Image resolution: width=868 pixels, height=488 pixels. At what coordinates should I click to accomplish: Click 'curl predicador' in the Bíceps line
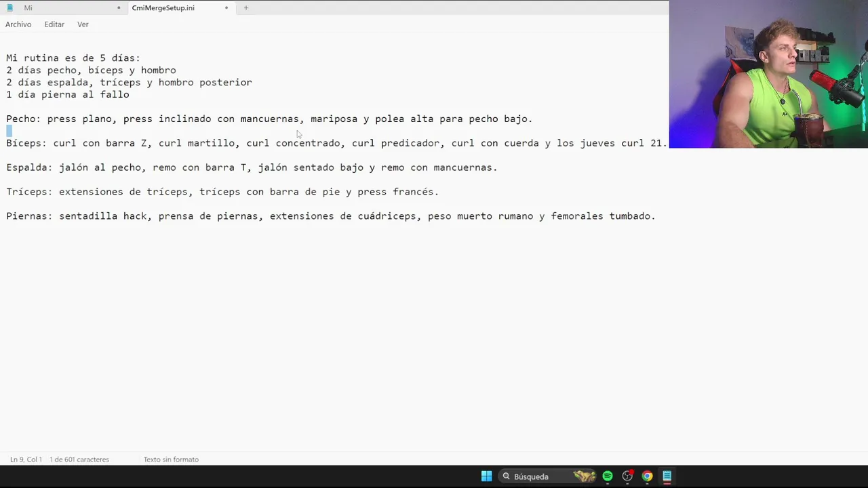tap(395, 144)
